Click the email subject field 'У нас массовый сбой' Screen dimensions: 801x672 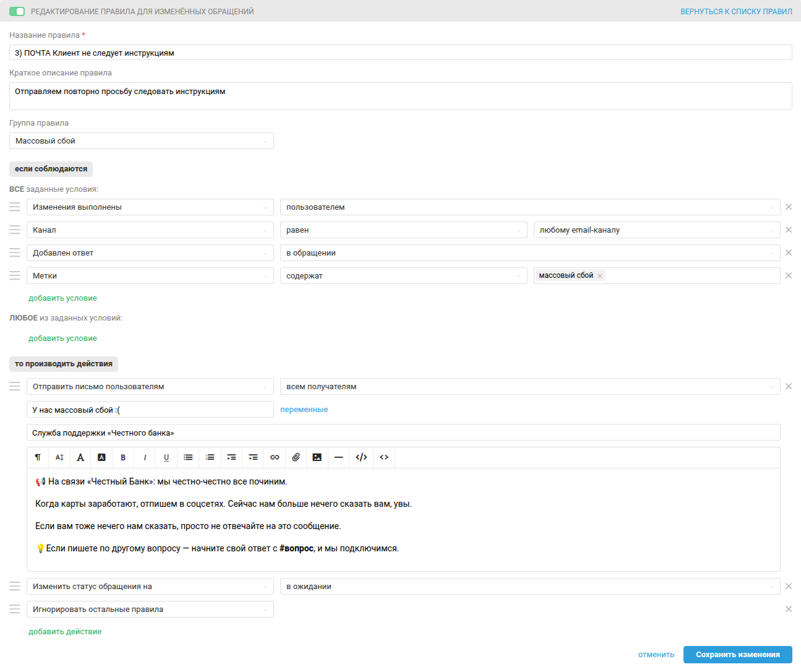click(150, 410)
